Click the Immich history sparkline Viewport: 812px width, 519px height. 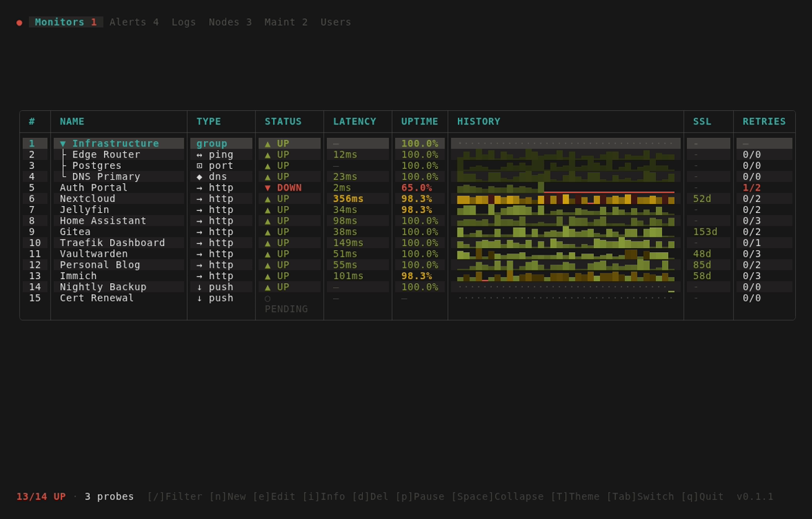[565, 276]
